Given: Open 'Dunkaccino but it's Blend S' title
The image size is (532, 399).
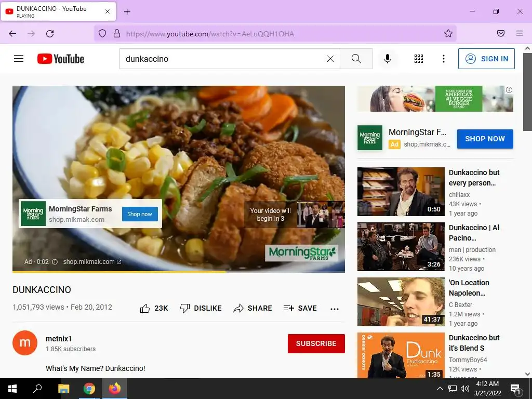Looking at the screenshot, I should 474,343.
